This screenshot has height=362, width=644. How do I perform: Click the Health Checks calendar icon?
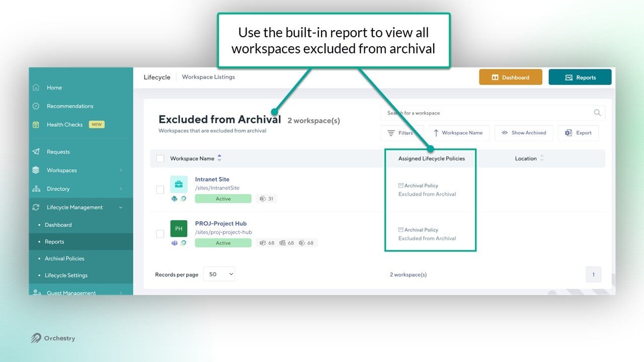click(x=36, y=125)
